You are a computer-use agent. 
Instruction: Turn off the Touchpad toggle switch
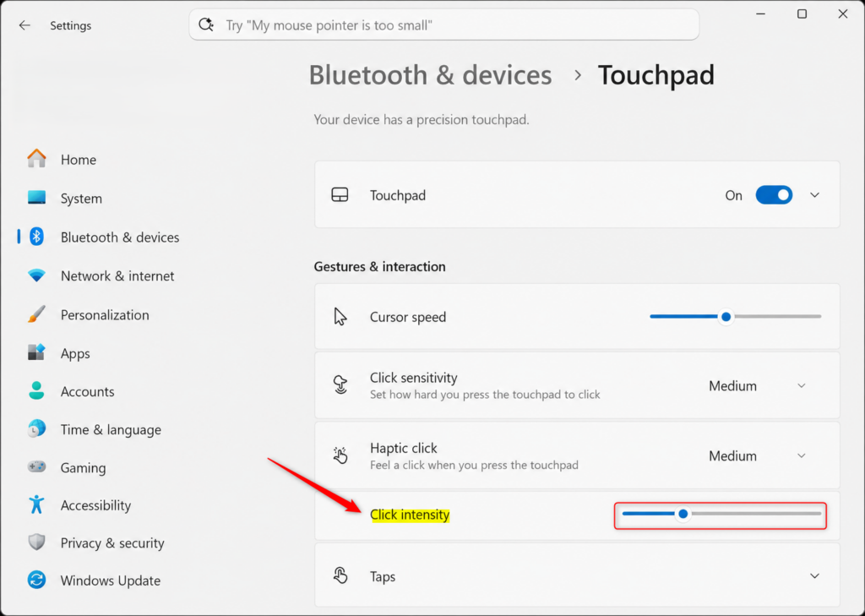coord(774,195)
